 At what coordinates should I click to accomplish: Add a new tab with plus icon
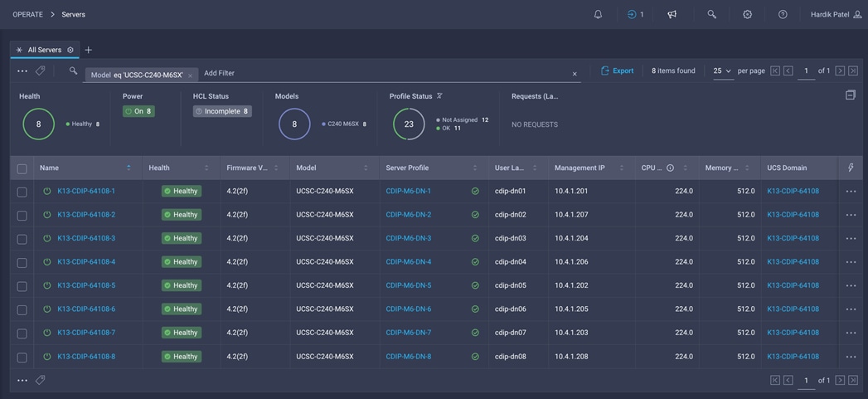pyautogui.click(x=88, y=50)
